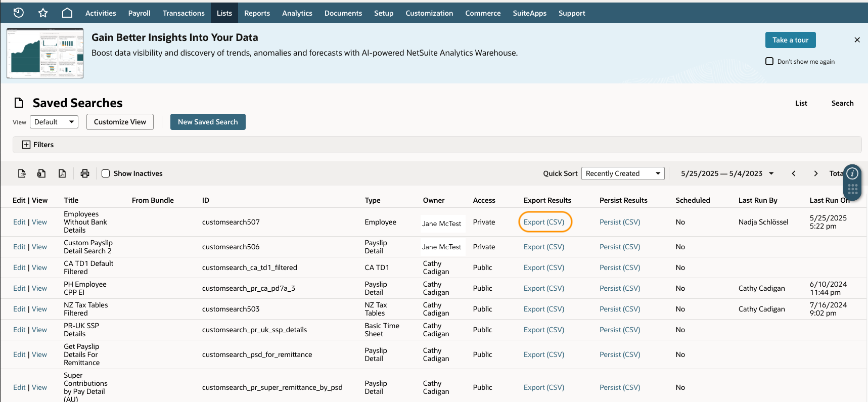Click the New Saved Search button
Viewport: 868px width, 402px height.
[208, 122]
